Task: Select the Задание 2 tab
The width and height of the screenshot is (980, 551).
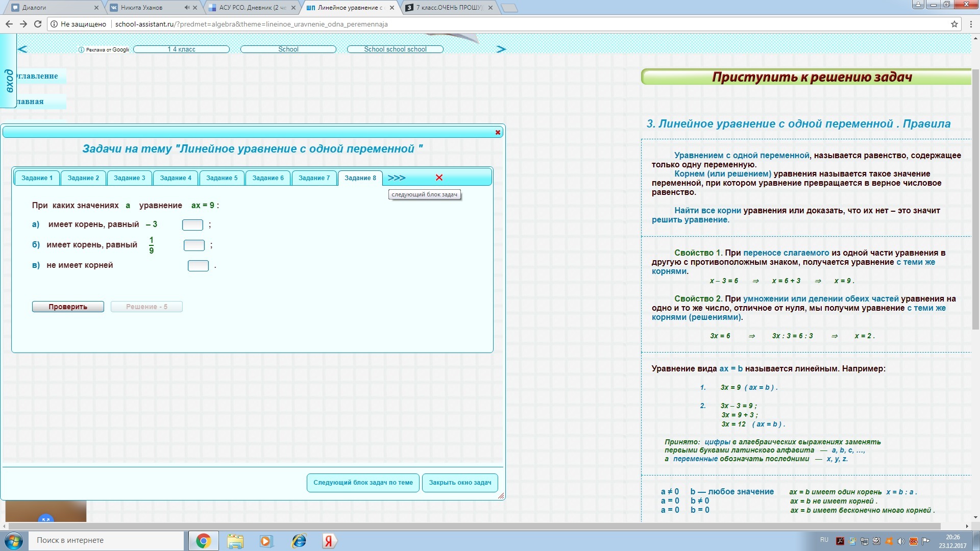Action: (x=83, y=178)
